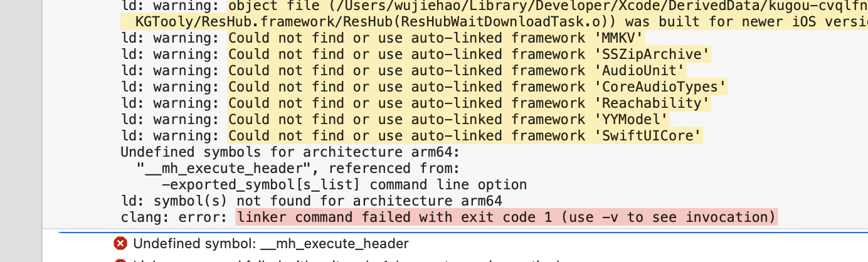Screen dimensions: 868x262
Task: Click the highlighted linker command failed error text
Action: [507, 217]
